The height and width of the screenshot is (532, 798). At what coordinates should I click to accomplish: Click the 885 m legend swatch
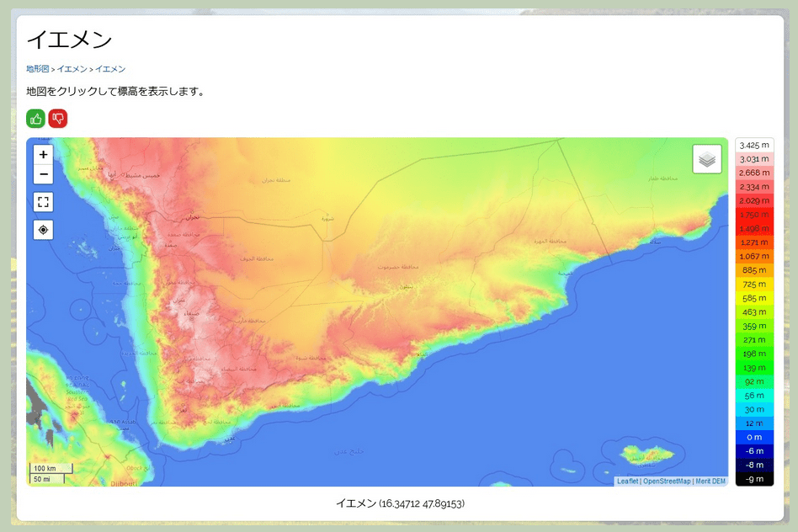(754, 270)
